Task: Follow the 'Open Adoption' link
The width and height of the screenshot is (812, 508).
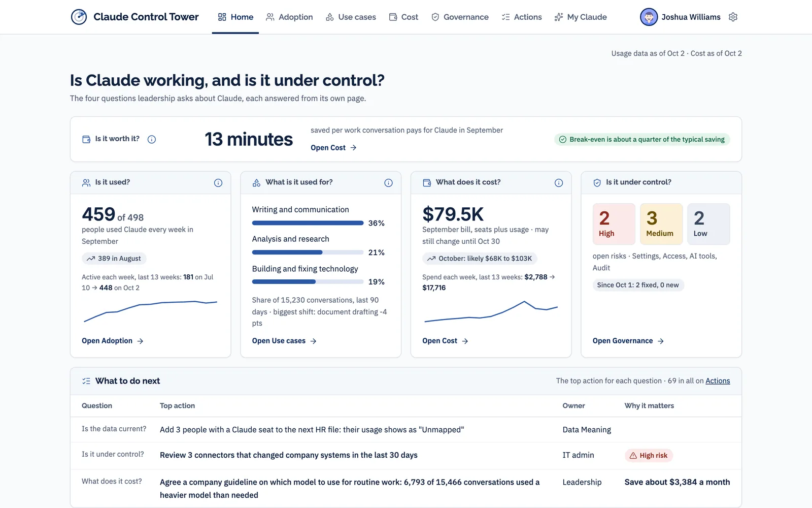Action: (x=113, y=341)
